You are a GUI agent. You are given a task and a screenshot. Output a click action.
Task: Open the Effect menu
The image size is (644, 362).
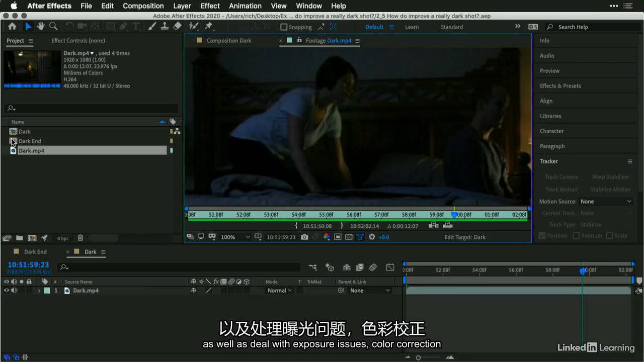[x=210, y=6]
